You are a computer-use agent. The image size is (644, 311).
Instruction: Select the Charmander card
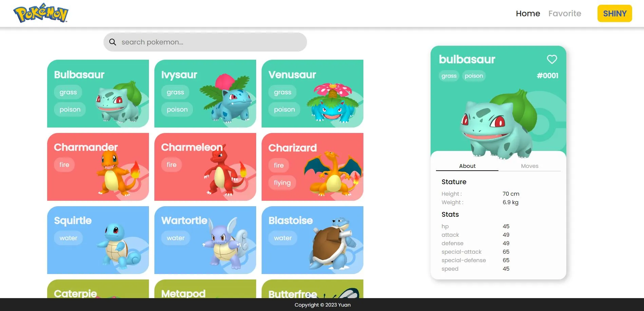(x=98, y=167)
